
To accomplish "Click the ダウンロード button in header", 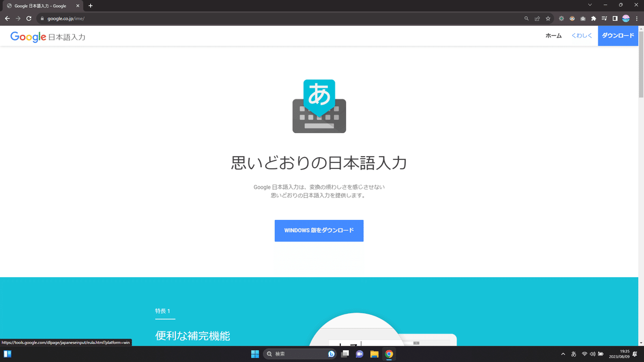I will coord(618,36).
